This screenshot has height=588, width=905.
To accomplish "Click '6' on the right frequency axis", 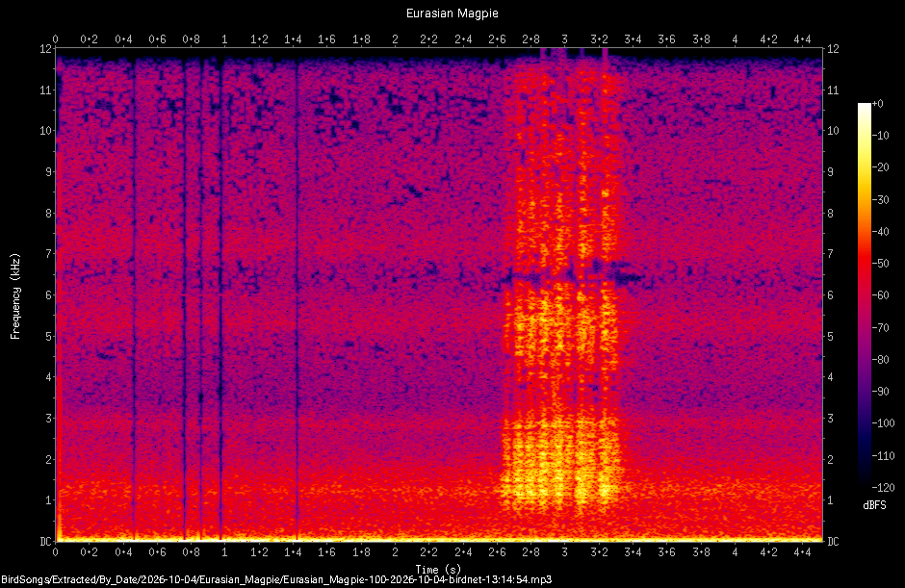I will tap(830, 294).
